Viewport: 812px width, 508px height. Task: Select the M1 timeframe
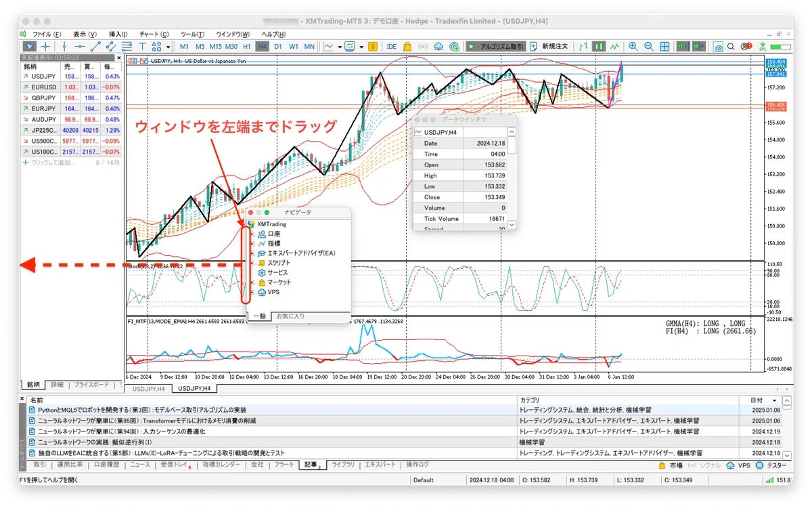click(184, 47)
